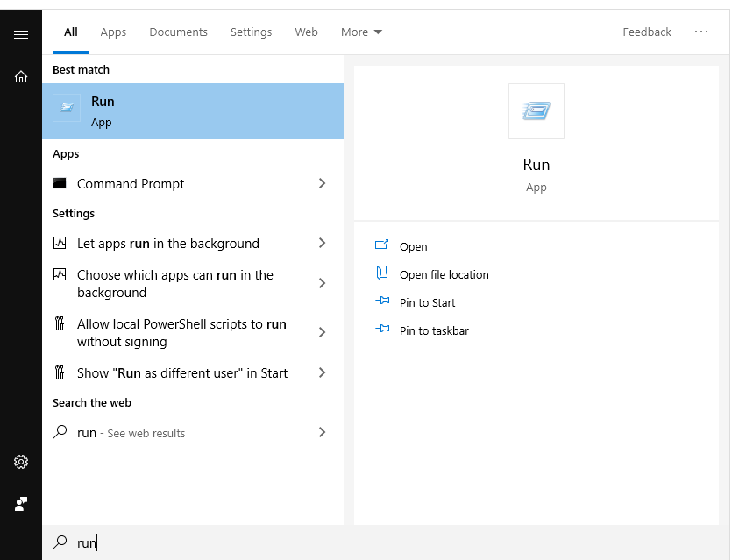This screenshot has height=560, width=739.
Task: Open Settings gear in sidebar
Action: 21,462
